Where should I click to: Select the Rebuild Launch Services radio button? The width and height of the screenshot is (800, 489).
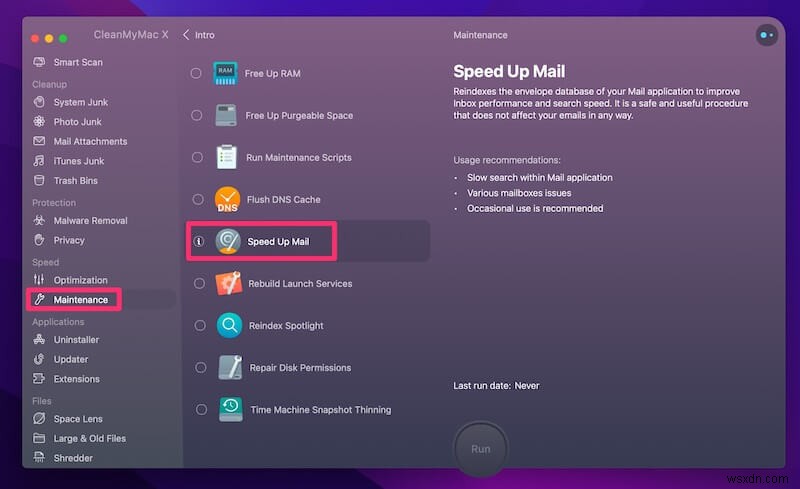pos(199,283)
